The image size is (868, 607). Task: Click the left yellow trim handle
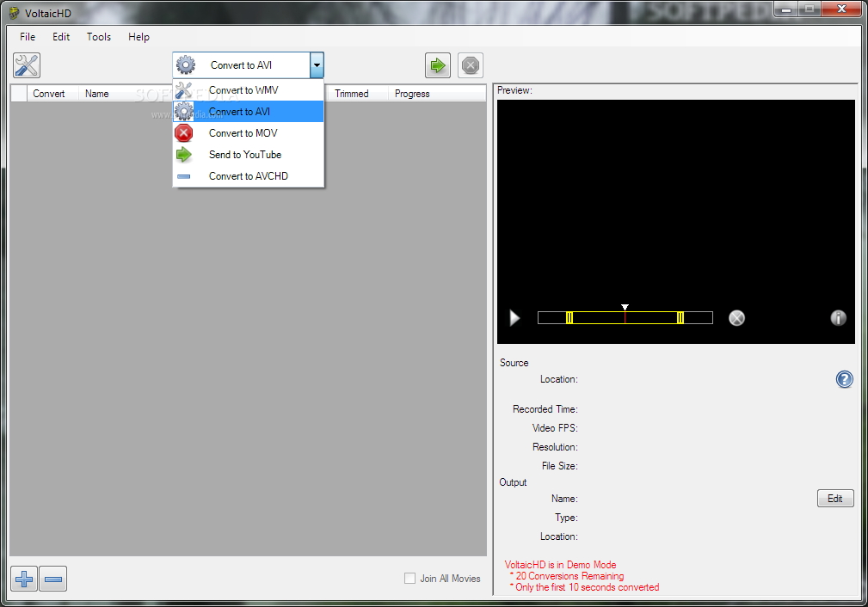pos(569,317)
